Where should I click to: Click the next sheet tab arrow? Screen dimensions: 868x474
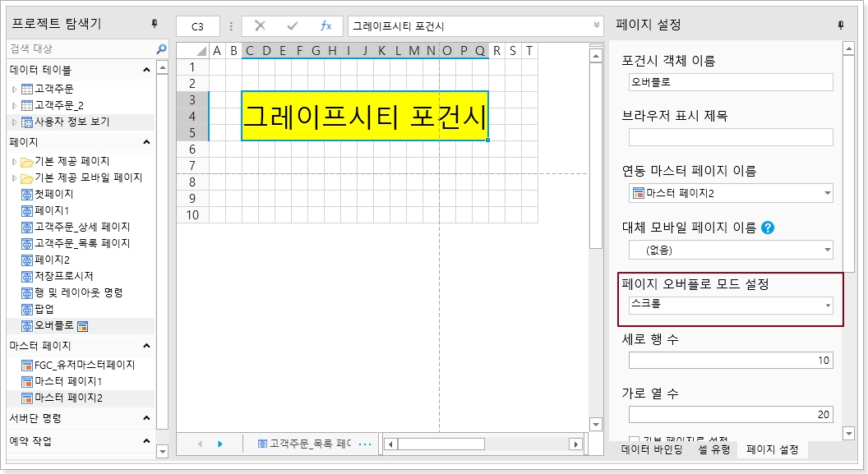pyautogui.click(x=220, y=444)
